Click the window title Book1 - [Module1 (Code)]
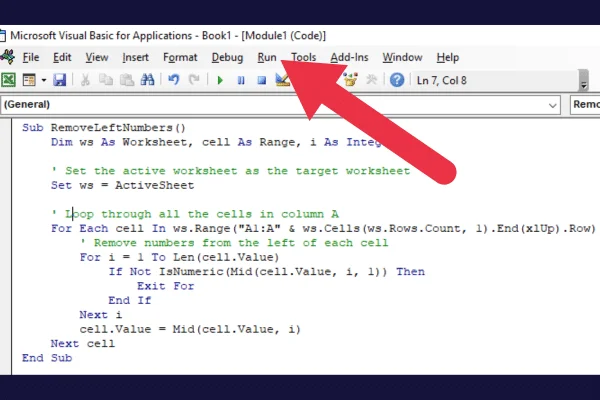Viewport: 600px width, 400px height. pos(264,36)
